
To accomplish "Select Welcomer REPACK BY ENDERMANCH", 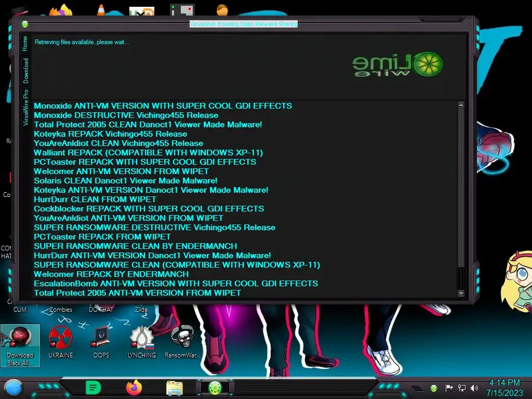I will (111, 274).
